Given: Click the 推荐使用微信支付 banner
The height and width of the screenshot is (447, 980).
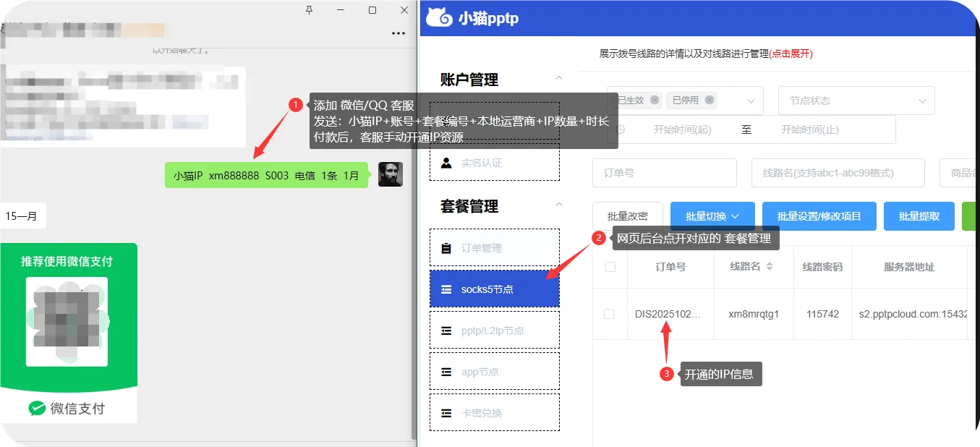Looking at the screenshot, I should click(x=67, y=261).
